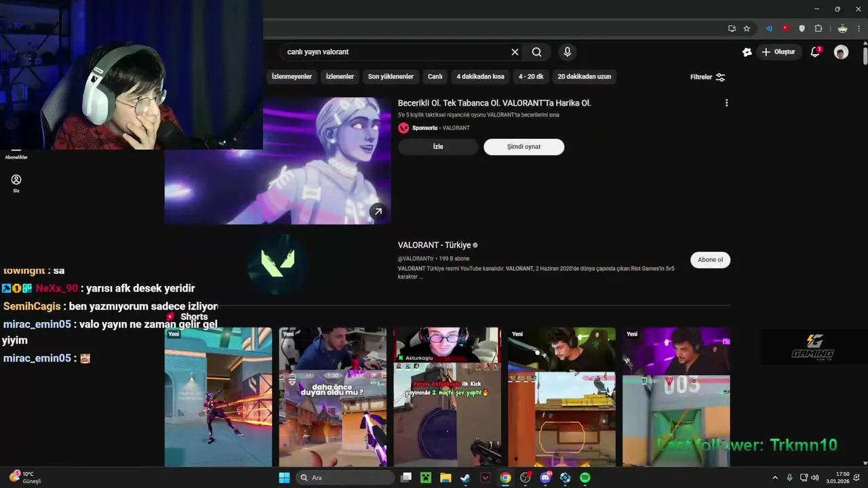The height and width of the screenshot is (488, 868).
Task: Open the first short with the red-haired agent
Action: (x=218, y=397)
